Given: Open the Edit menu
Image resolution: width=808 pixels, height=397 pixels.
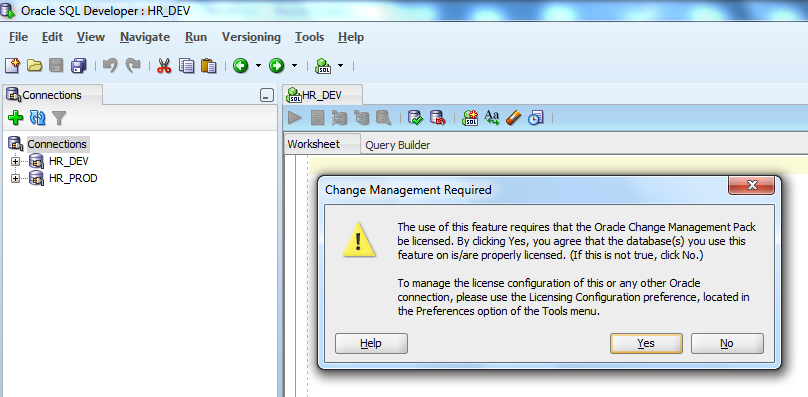Looking at the screenshot, I should pyautogui.click(x=53, y=37).
